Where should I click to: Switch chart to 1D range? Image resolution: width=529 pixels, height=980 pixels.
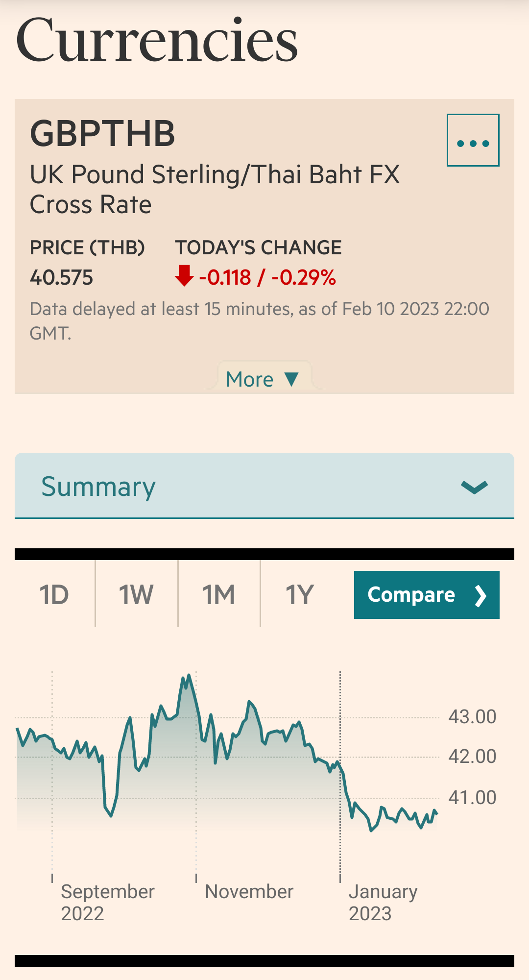pos(54,595)
